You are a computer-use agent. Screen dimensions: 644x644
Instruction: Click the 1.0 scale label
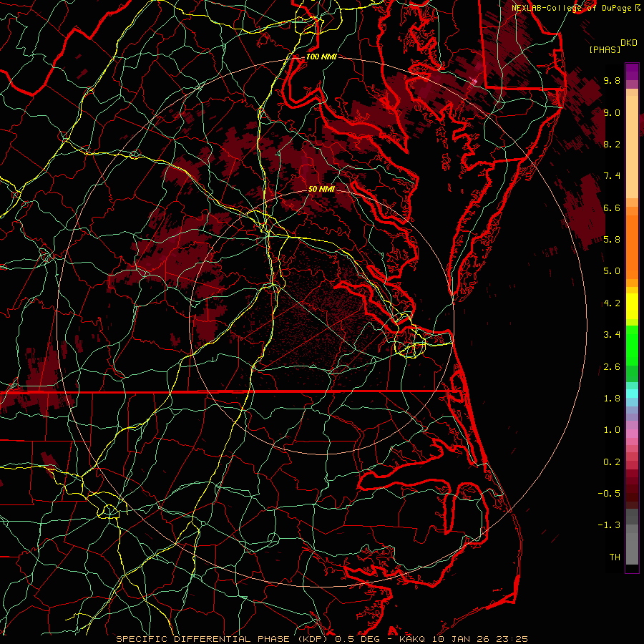pyautogui.click(x=612, y=430)
